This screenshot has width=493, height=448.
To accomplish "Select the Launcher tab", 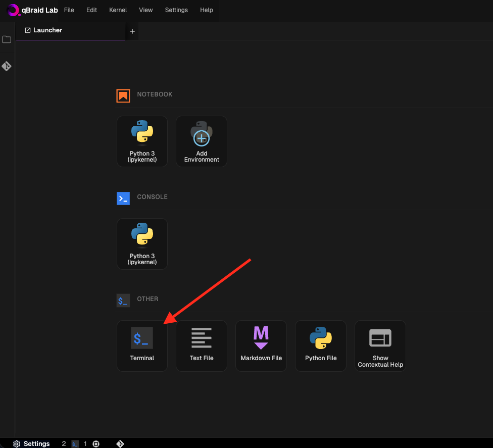I will pyautogui.click(x=71, y=30).
